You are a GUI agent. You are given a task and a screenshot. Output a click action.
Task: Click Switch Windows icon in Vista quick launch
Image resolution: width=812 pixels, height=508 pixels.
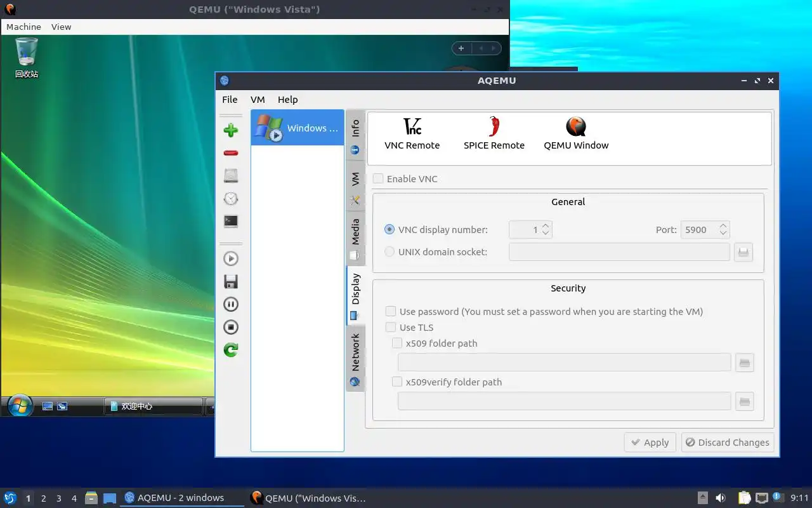pos(62,406)
